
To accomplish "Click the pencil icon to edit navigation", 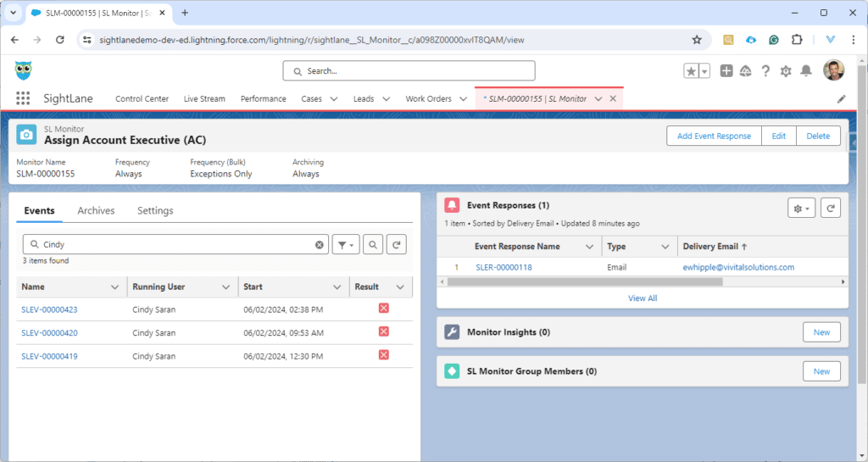I will tap(842, 99).
